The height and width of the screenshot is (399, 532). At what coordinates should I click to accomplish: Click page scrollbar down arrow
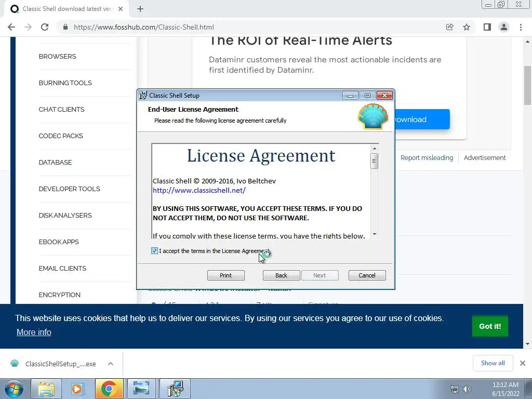[527, 344]
